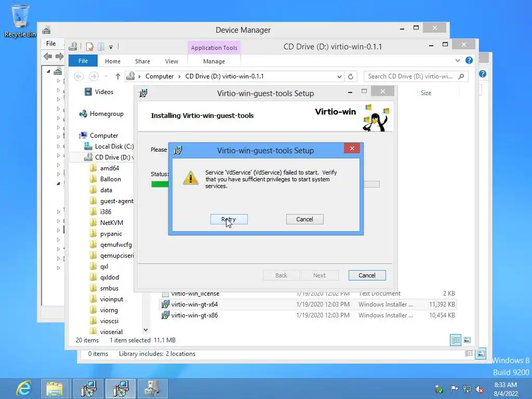Go up one folder level arrow

(x=118, y=76)
